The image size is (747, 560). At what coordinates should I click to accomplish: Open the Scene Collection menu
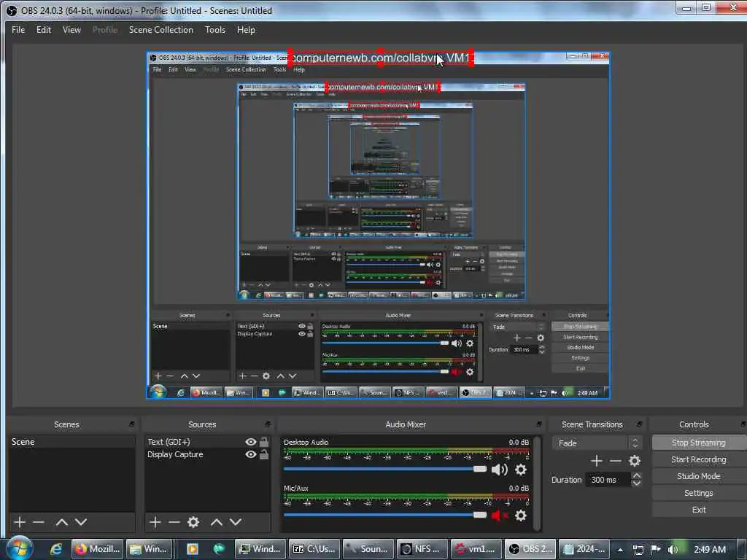[x=161, y=29]
